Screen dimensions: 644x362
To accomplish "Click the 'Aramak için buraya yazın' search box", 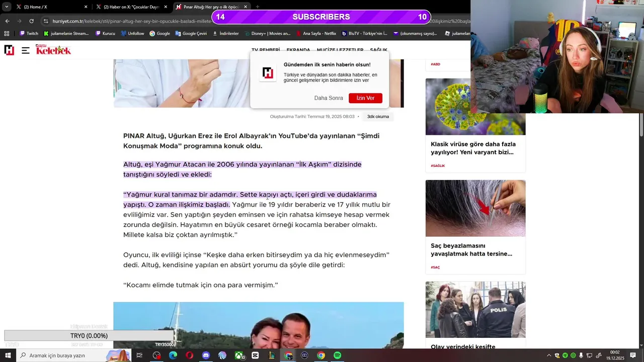I will [74, 355].
